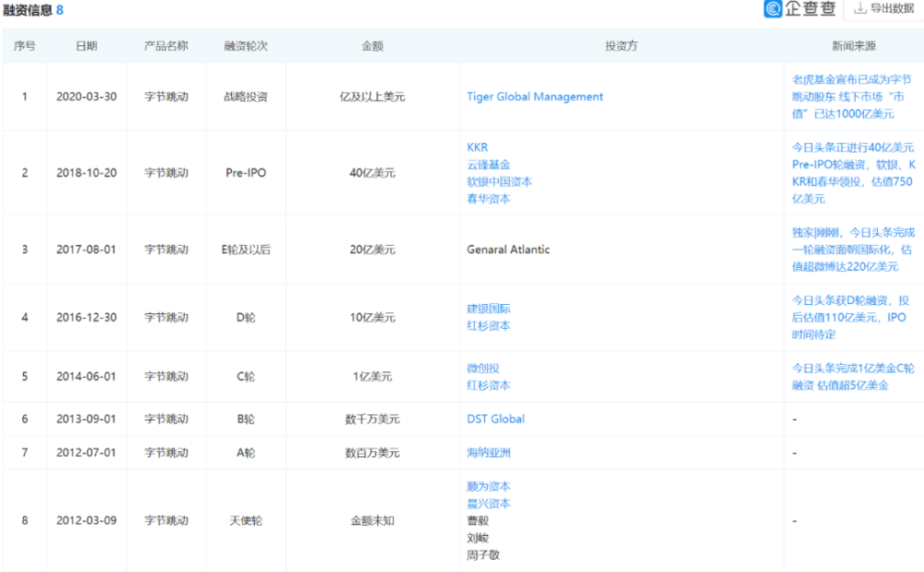Open the 海纳亚洲 investor link
Image resolution: width=924 pixels, height=572 pixels.
pos(489,453)
